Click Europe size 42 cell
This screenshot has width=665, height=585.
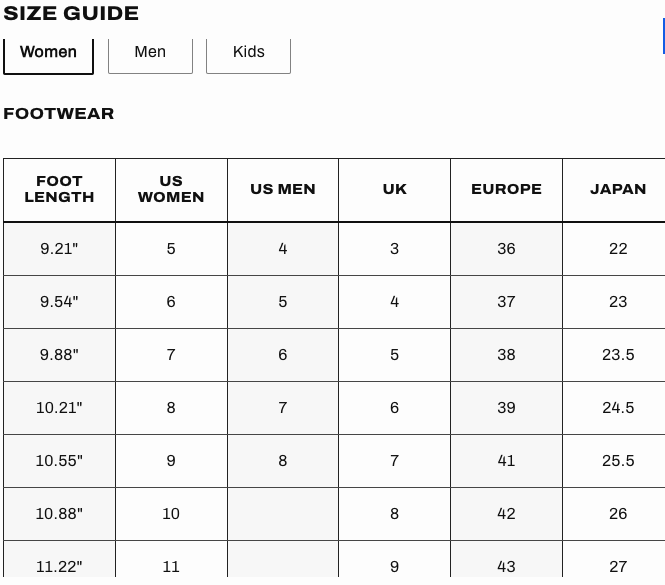coord(506,514)
